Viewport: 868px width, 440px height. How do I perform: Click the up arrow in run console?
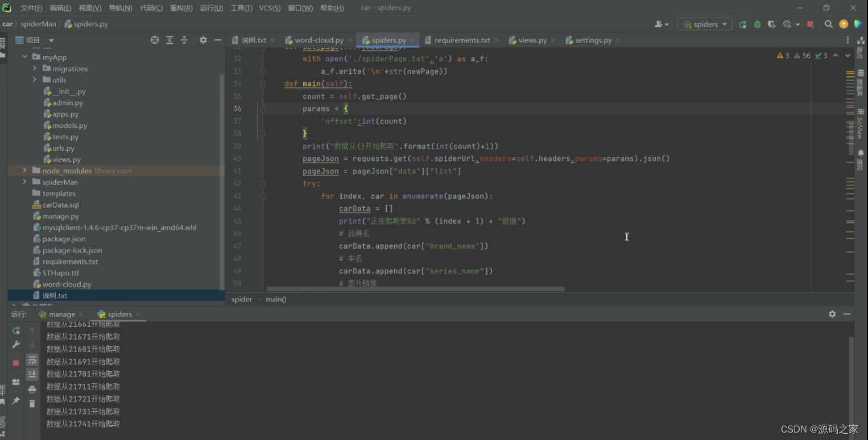(32, 330)
